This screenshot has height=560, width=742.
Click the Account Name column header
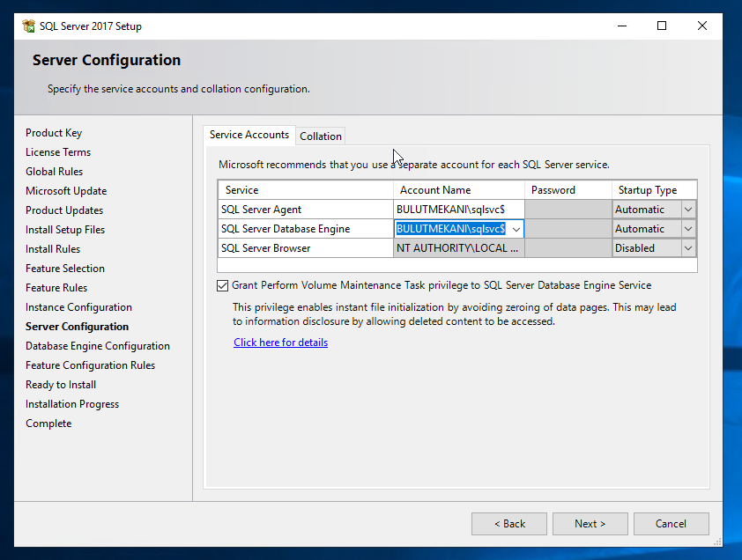[x=458, y=190]
